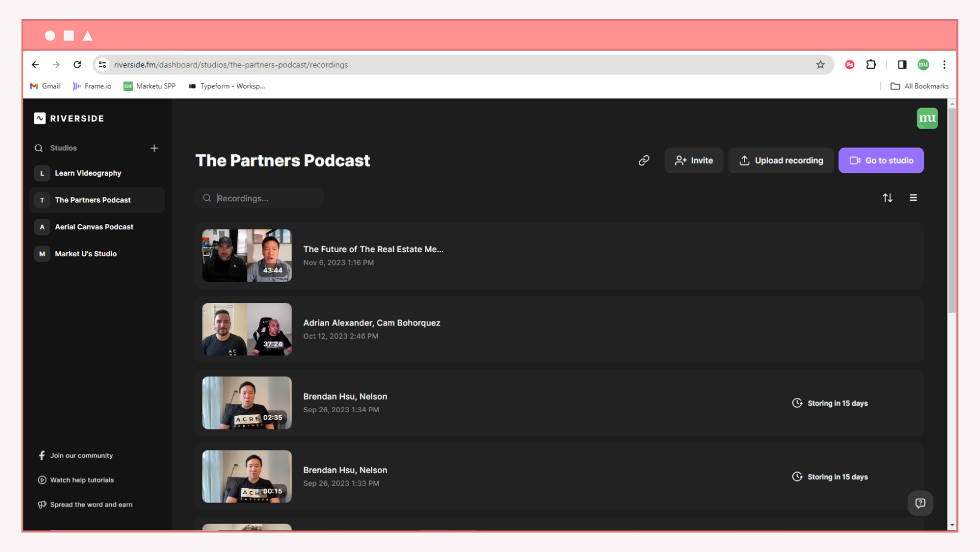980x552 pixels.
Task: Click the sort order arrows icon
Action: pos(887,198)
